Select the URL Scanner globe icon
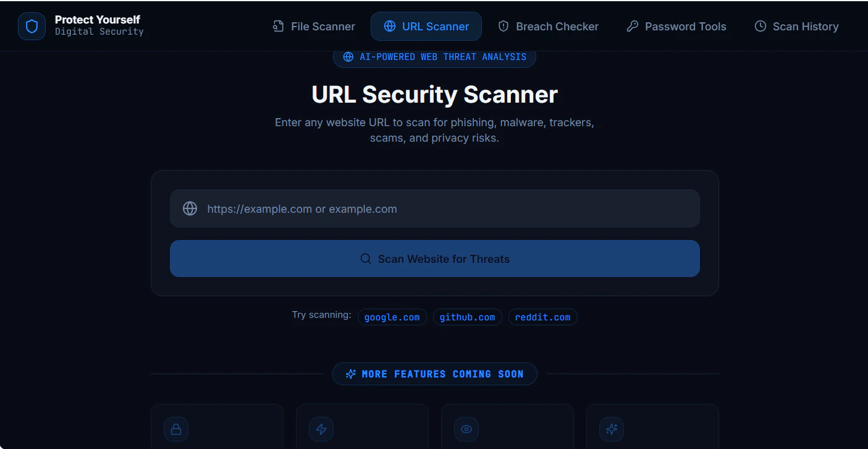This screenshot has width=868, height=449. (389, 26)
